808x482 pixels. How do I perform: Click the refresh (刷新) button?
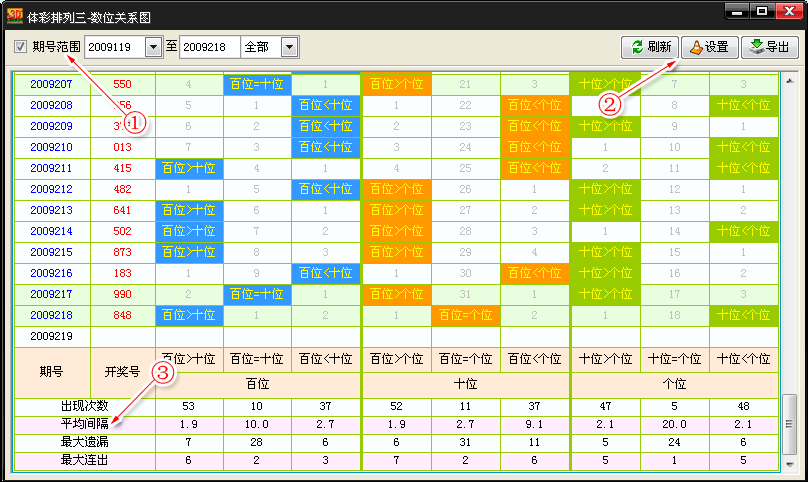tap(650, 47)
